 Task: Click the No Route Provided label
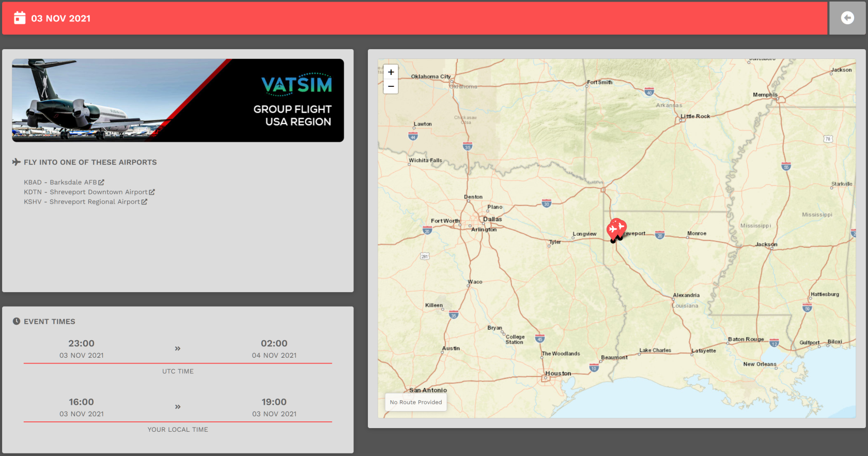coord(416,402)
